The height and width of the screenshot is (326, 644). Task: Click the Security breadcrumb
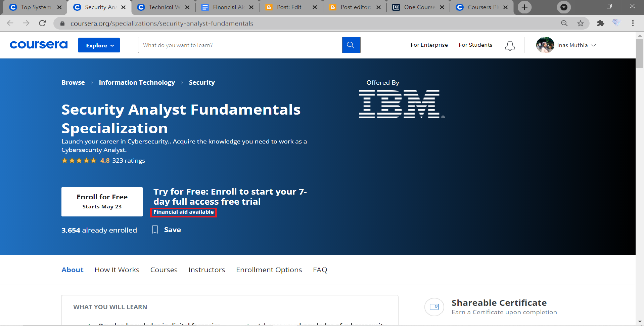pyautogui.click(x=202, y=83)
